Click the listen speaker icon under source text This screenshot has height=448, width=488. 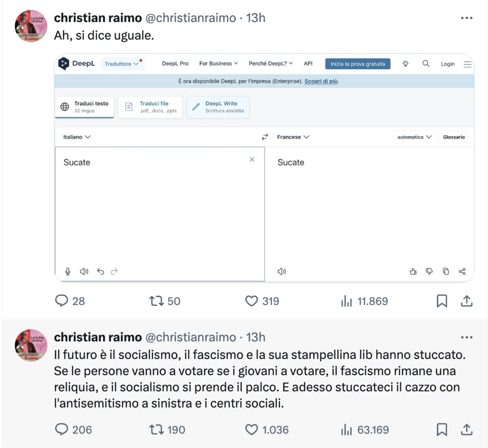pyautogui.click(x=84, y=271)
